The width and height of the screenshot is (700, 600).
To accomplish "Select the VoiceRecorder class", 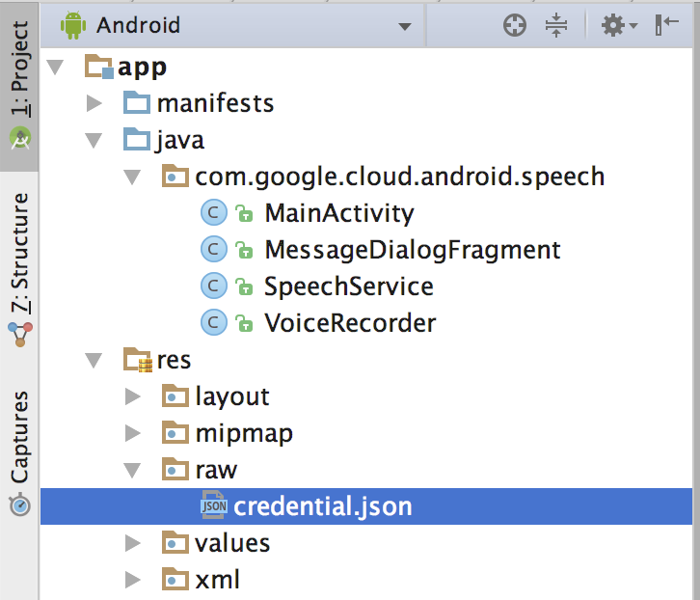I will (x=350, y=323).
